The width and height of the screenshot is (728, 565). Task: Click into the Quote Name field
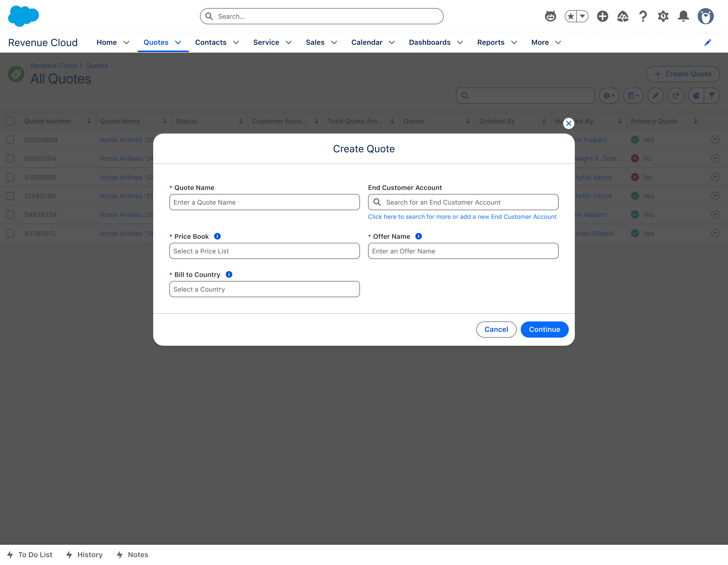click(264, 202)
